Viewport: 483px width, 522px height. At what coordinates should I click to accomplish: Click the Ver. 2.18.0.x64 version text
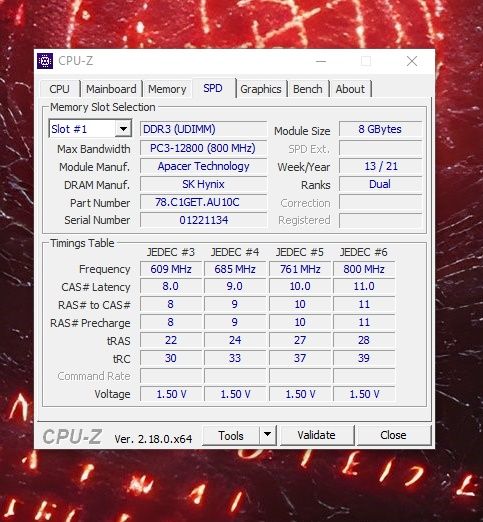tap(153, 439)
